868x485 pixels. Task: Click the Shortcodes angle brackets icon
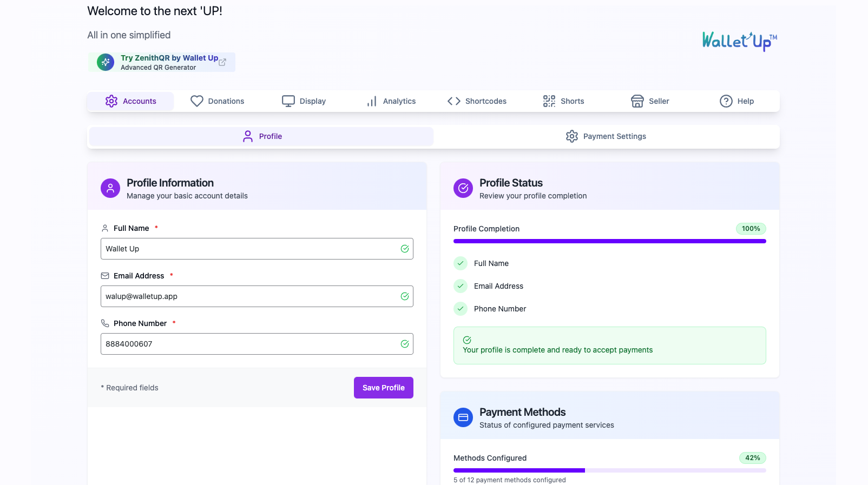(x=454, y=101)
